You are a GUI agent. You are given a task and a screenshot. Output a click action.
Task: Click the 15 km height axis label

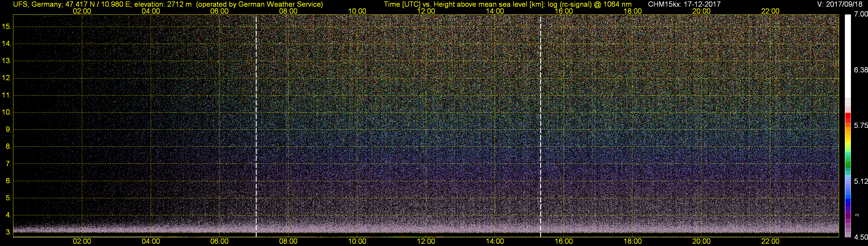pyautogui.click(x=6, y=27)
